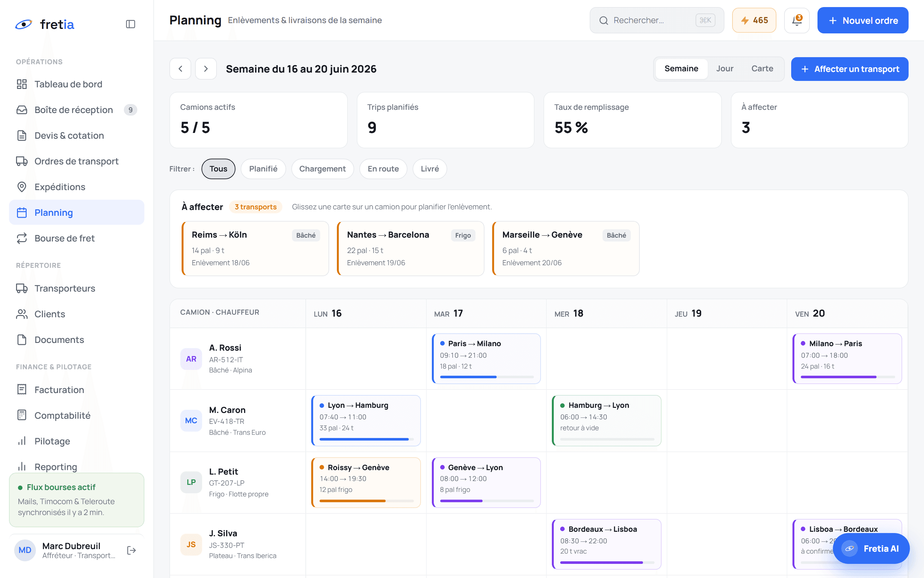Collapse the sidebar panel icon

click(x=131, y=24)
